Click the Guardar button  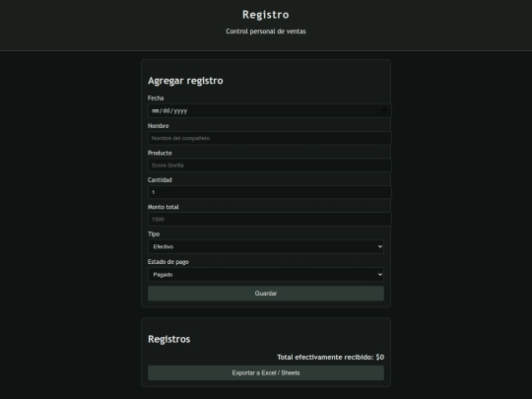pos(266,294)
